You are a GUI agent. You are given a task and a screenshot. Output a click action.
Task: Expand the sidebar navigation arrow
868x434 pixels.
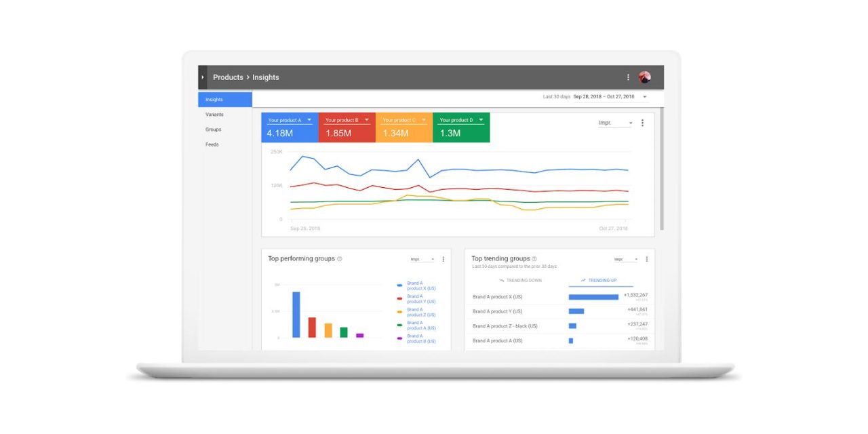click(x=202, y=77)
